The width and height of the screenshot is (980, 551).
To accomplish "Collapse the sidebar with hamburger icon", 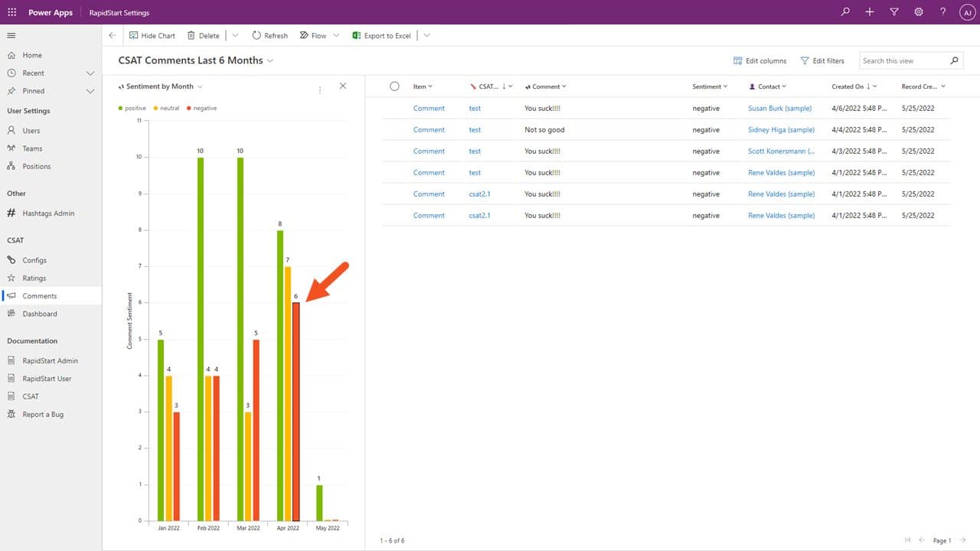I will pos(11,35).
